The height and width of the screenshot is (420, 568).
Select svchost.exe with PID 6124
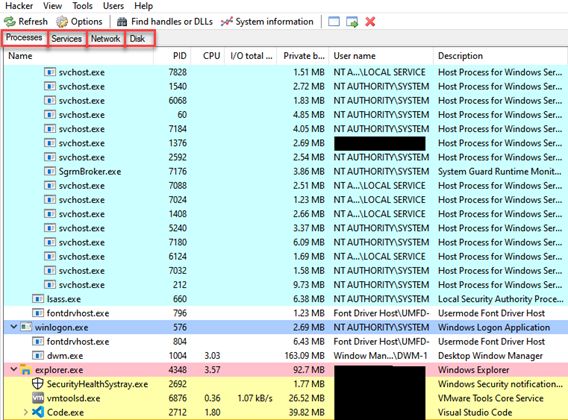coord(285,256)
